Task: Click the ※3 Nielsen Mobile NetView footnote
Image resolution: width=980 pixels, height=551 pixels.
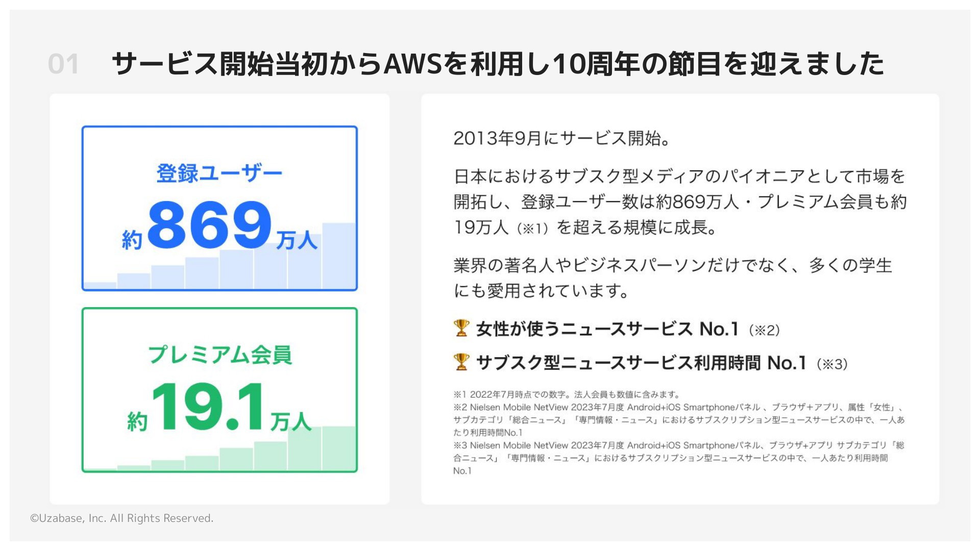Action: pyautogui.click(x=679, y=458)
